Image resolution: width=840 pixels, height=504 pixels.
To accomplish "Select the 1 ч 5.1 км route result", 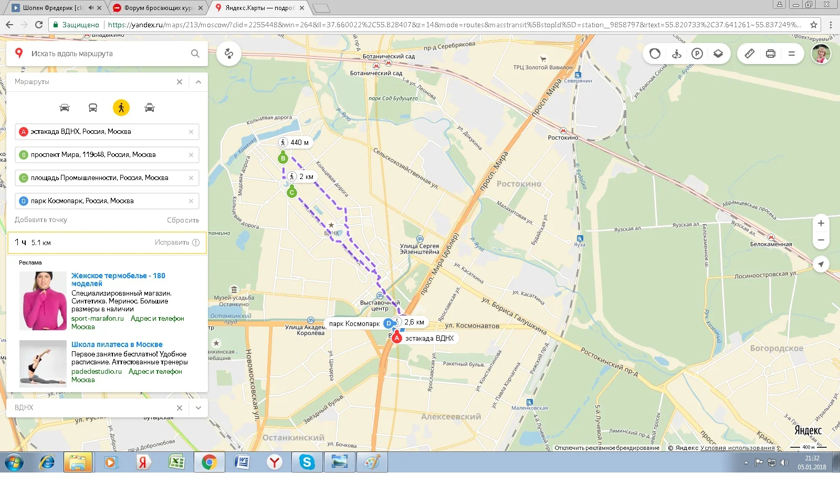I will 107,243.
